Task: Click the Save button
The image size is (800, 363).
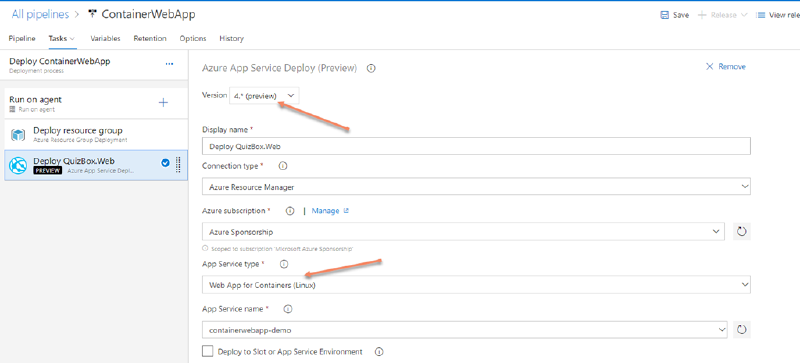Action: (x=674, y=15)
